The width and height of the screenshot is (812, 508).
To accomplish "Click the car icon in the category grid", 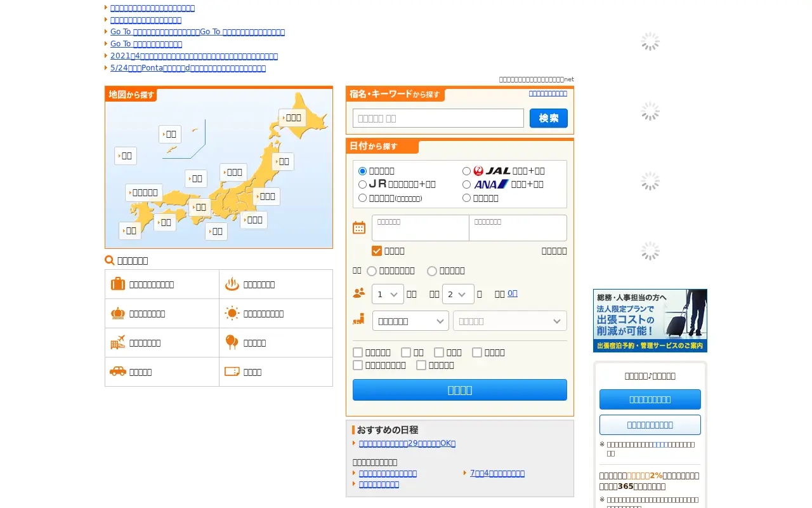I will [x=118, y=371].
